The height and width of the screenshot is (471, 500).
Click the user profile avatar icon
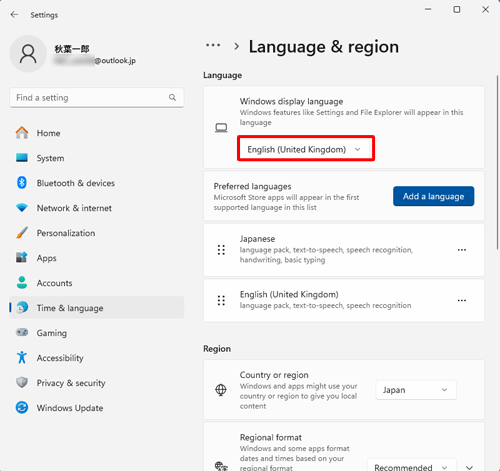[28, 54]
